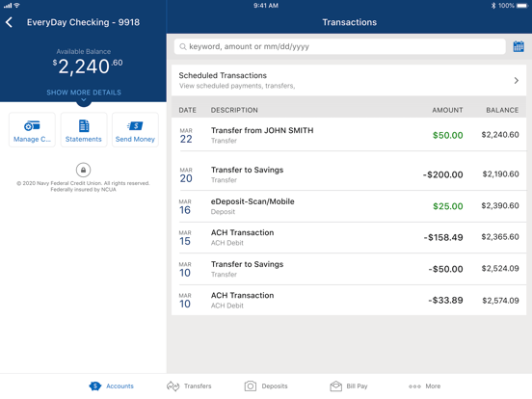Expand Show More Details chevron

pos(84,100)
